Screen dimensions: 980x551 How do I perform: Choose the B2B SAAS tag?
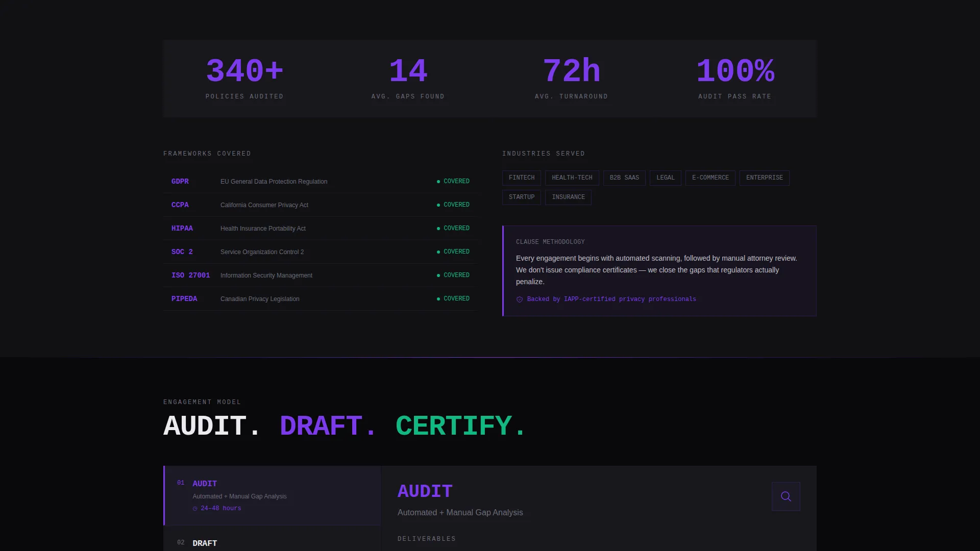(x=624, y=178)
